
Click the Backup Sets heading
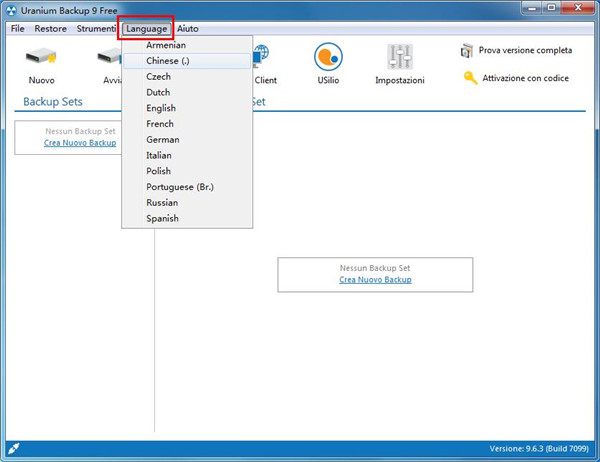[53, 102]
